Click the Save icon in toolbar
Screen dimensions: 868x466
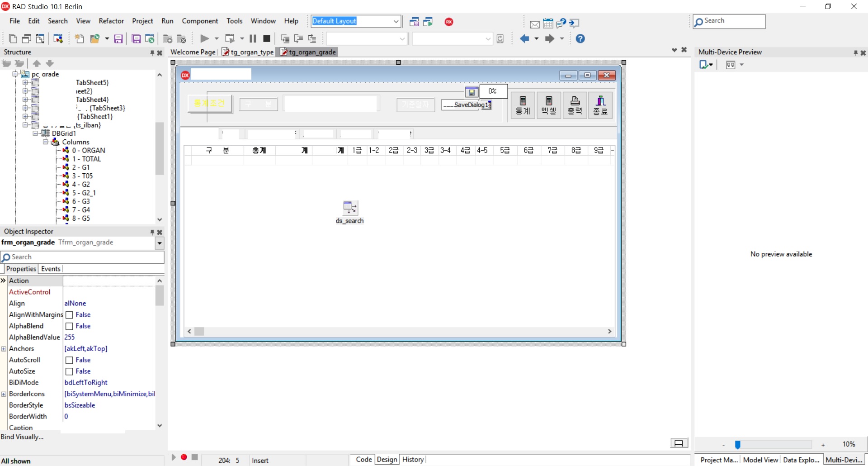[x=118, y=39]
